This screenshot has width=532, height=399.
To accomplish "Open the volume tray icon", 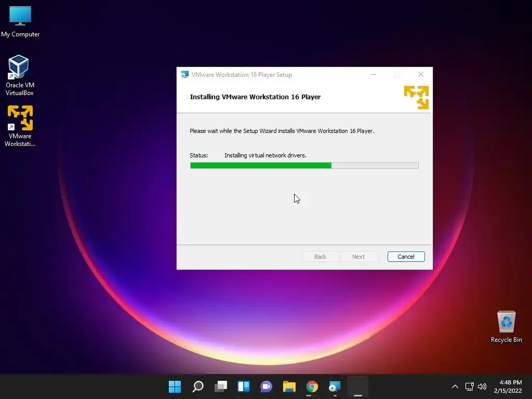I will click(482, 387).
